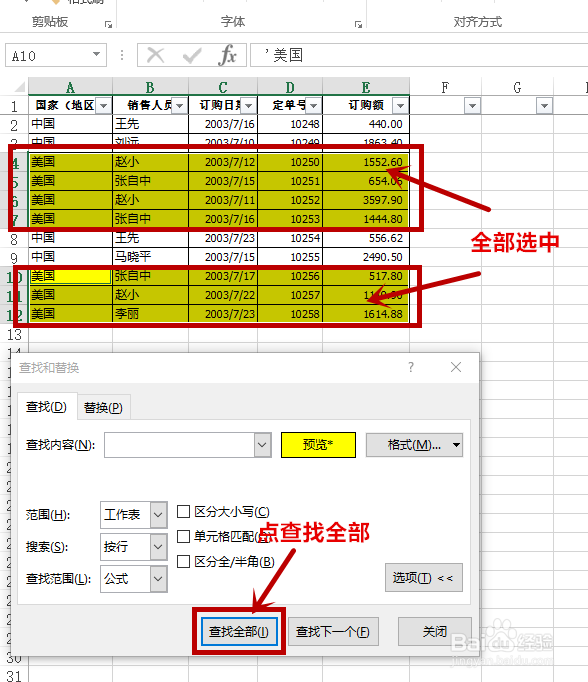Viewport: 588px width, 682px height.
Task: Click the Select All corner triangle
Action: tap(20, 87)
